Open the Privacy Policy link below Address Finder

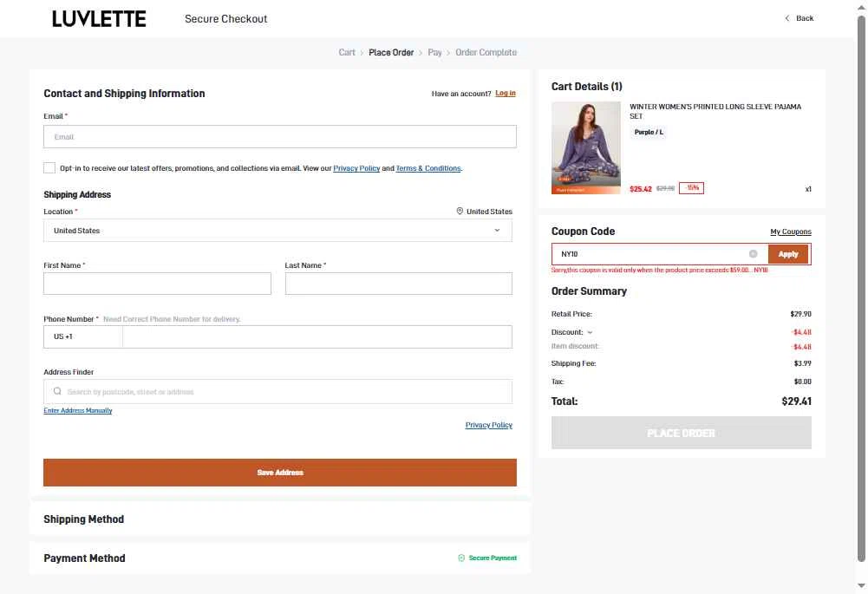489,425
